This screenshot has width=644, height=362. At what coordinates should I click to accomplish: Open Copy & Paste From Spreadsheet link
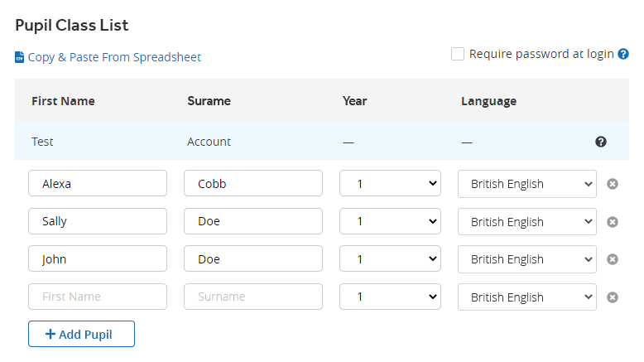114,57
